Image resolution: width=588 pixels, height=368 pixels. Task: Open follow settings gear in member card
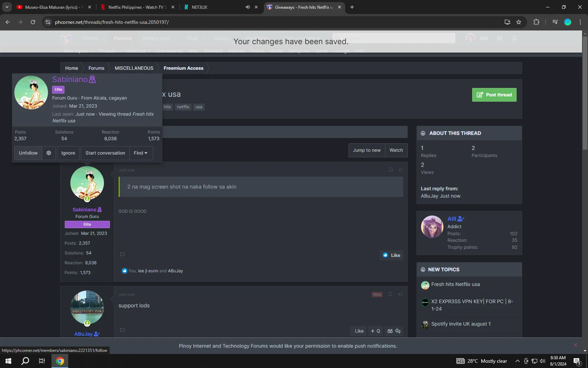point(49,153)
